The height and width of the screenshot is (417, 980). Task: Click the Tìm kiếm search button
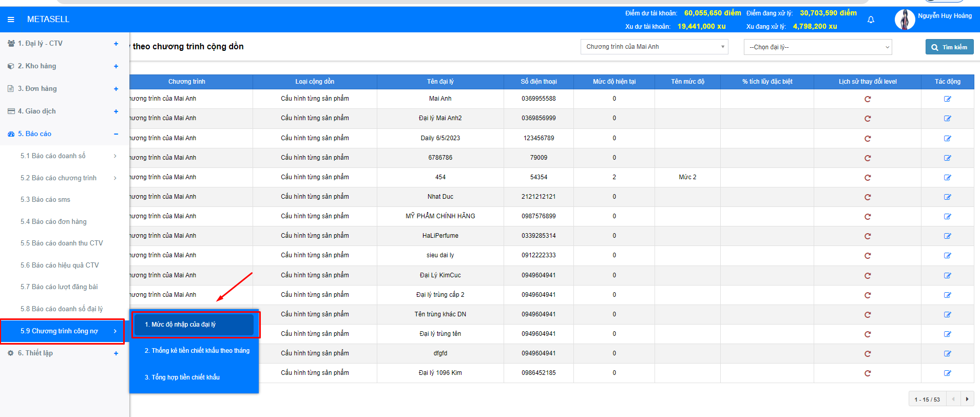[949, 47]
